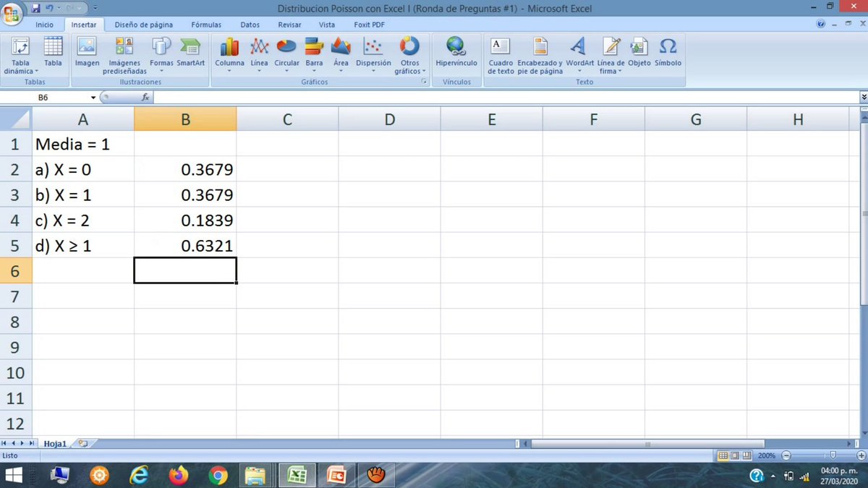
Task: Open the Gráficos dialog box launcher
Action: coord(424,82)
